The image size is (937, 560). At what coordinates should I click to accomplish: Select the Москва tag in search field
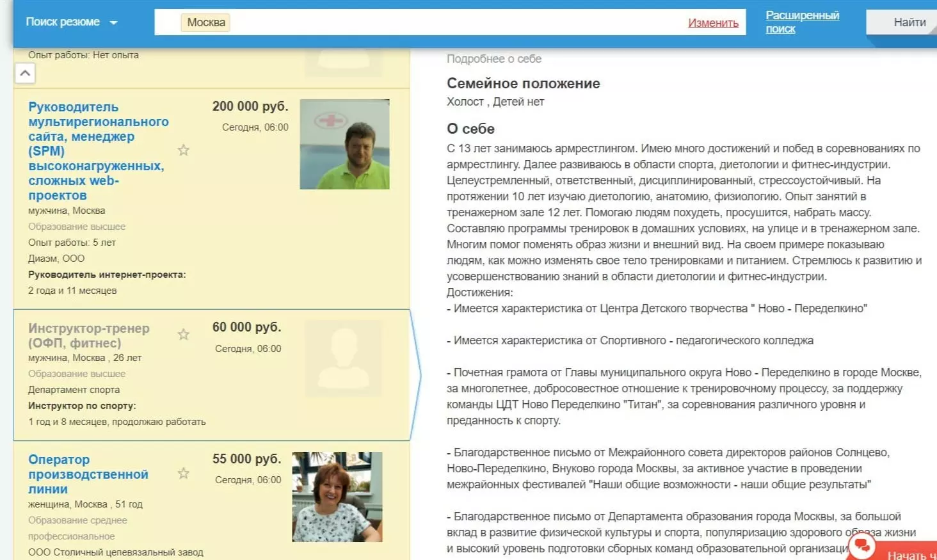[205, 22]
